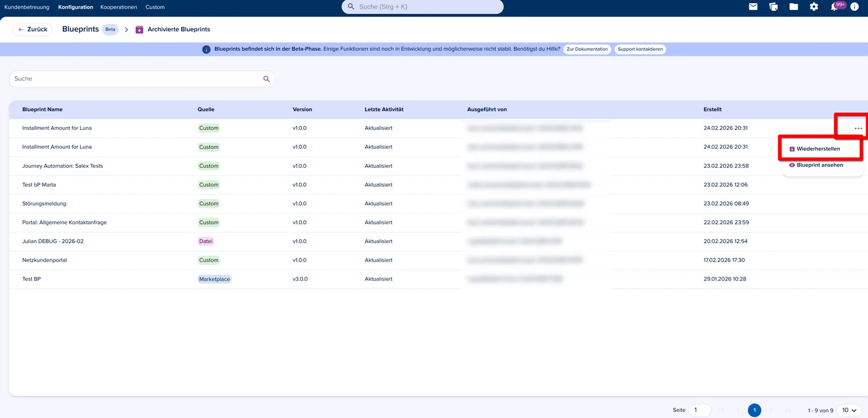Viewport: 868px width, 418px height.
Task: Click the breadcrumb chevron after Blueprints
Action: click(126, 29)
